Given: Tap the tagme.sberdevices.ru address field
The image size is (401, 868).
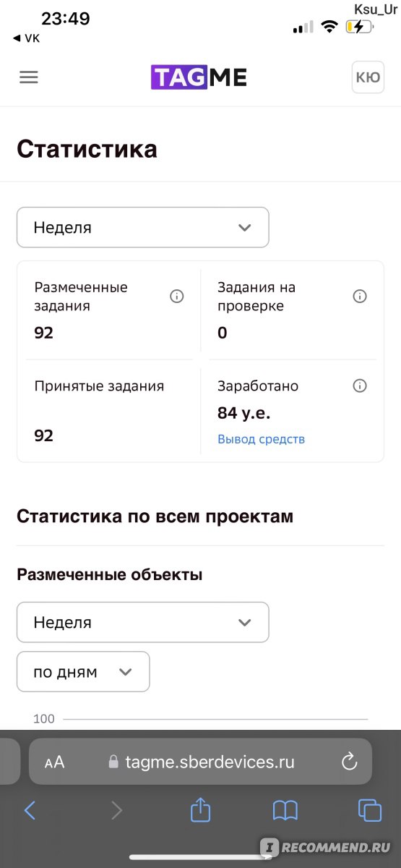Looking at the screenshot, I should click(x=200, y=762).
